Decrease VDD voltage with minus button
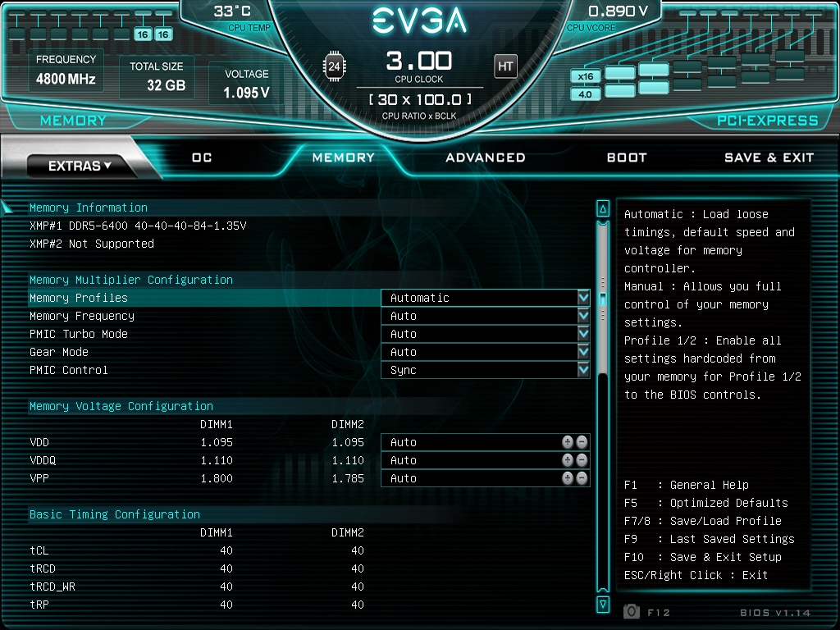The image size is (840, 630). pos(582,442)
